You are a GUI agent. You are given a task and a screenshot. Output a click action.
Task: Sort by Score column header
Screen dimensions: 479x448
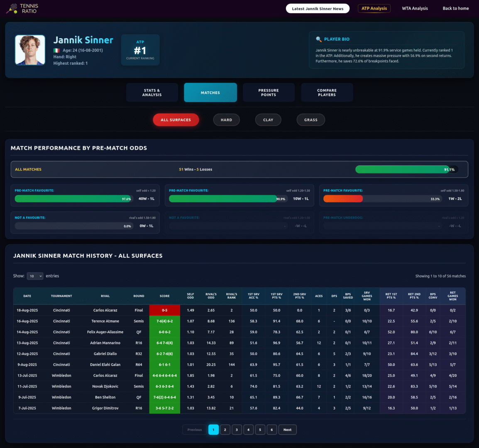click(164, 296)
